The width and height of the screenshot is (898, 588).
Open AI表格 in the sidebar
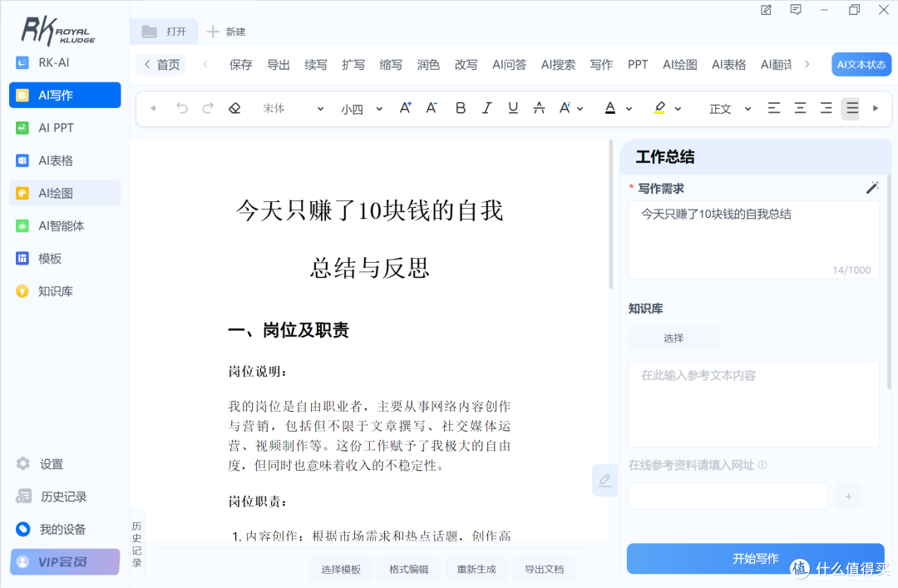pos(65,161)
